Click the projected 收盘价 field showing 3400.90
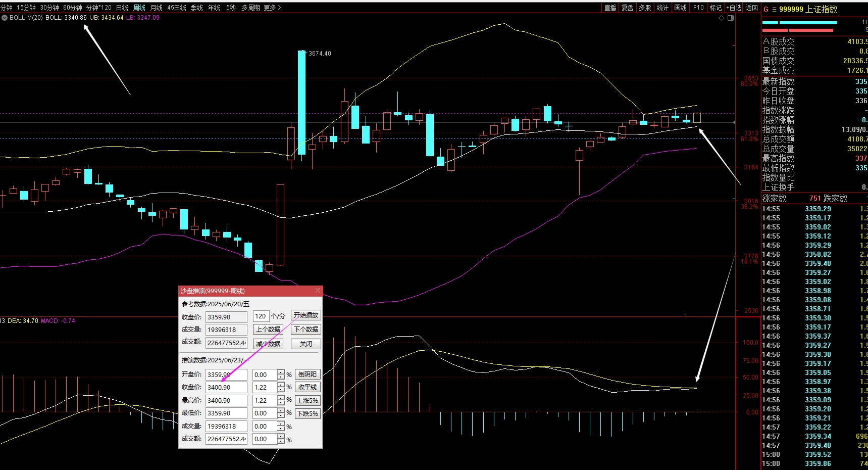Screen dimensions: 868x470 (226, 387)
